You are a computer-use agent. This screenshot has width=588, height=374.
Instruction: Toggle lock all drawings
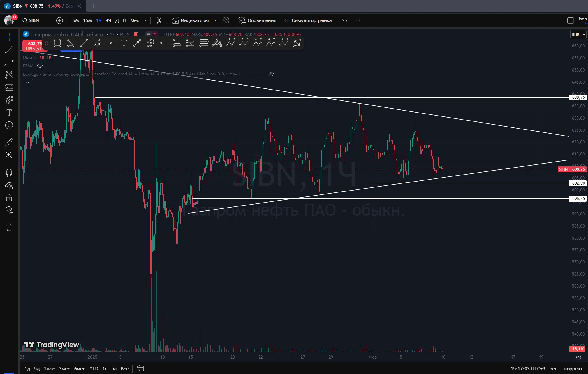click(x=9, y=198)
